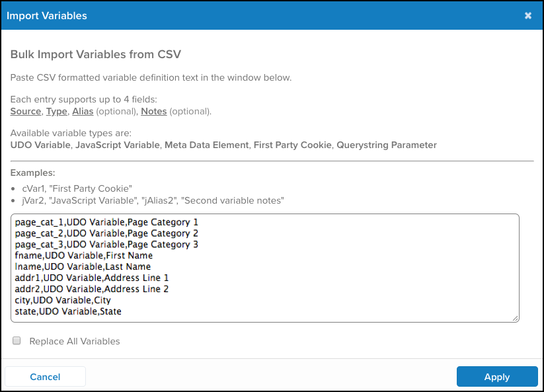Click the fname First Name CSV line
Image resolution: width=544 pixels, height=392 pixels.
(x=83, y=256)
